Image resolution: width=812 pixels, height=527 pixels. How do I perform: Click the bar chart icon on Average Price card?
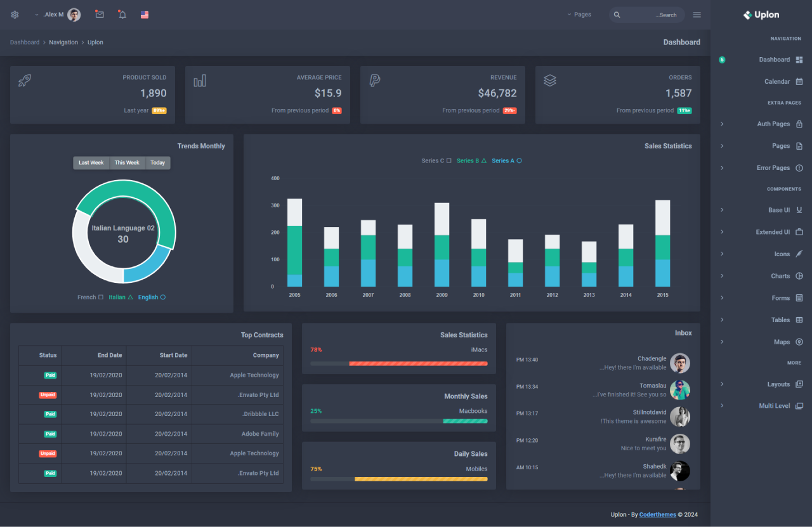point(200,81)
